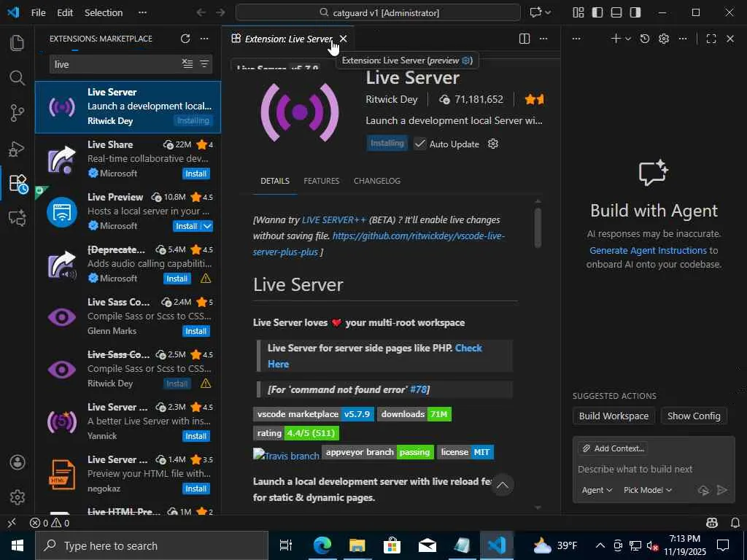Open the Chat view icon in activity bar

(18, 218)
